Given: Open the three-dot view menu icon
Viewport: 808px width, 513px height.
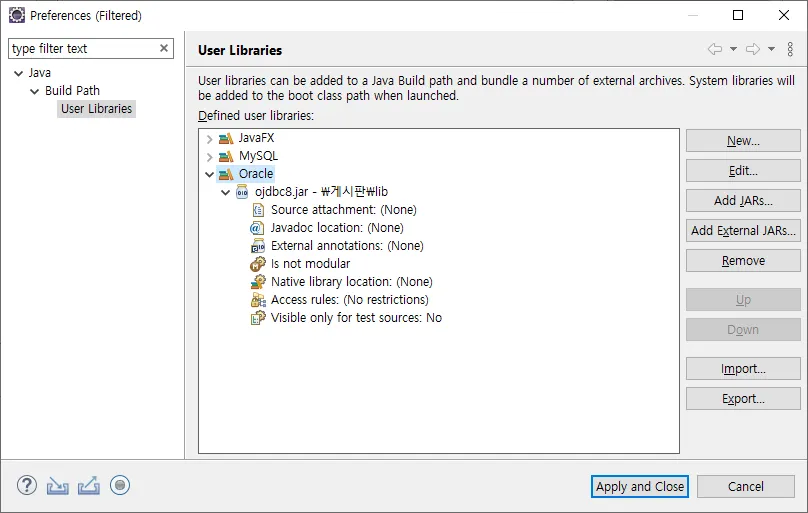Looking at the screenshot, I should pyautogui.click(x=790, y=49).
